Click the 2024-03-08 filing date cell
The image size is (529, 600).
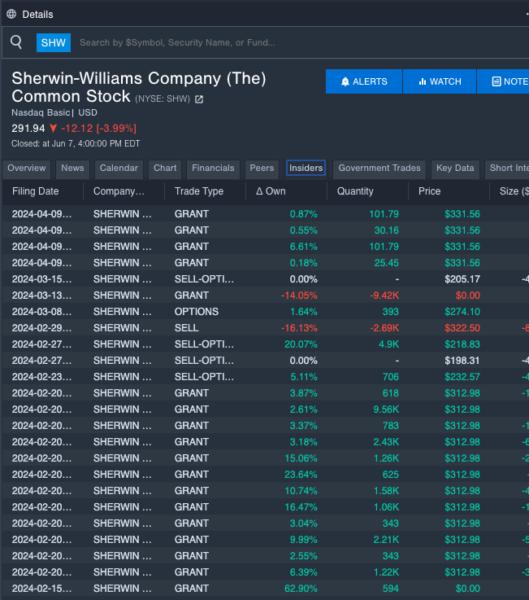[x=41, y=312]
